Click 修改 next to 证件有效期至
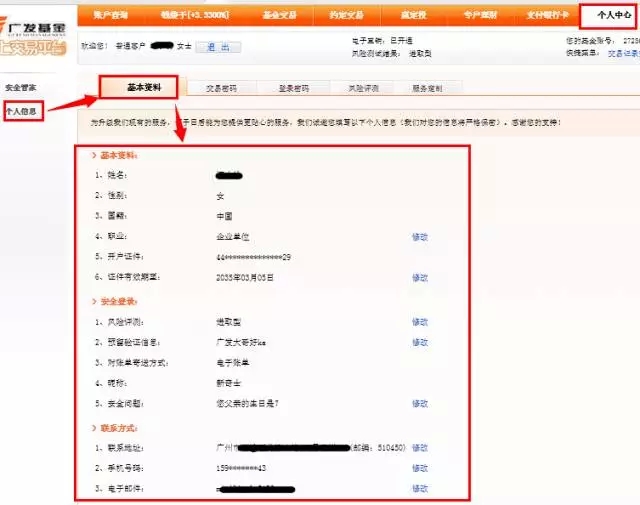The height and width of the screenshot is (505, 640). [420, 278]
